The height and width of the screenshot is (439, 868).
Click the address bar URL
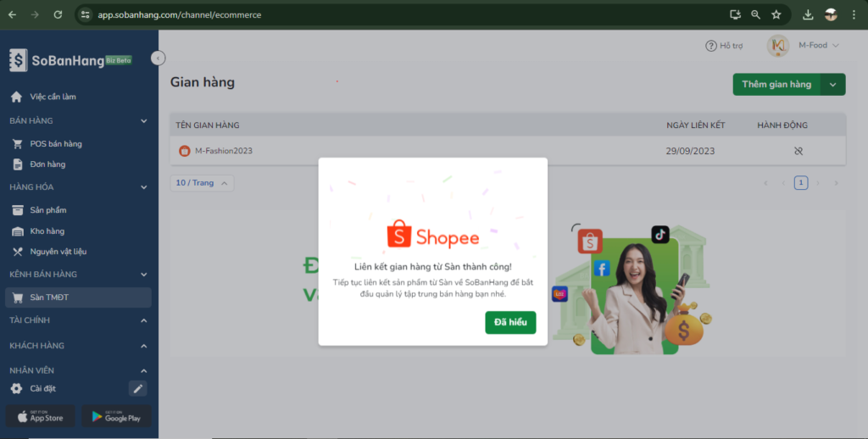(180, 15)
